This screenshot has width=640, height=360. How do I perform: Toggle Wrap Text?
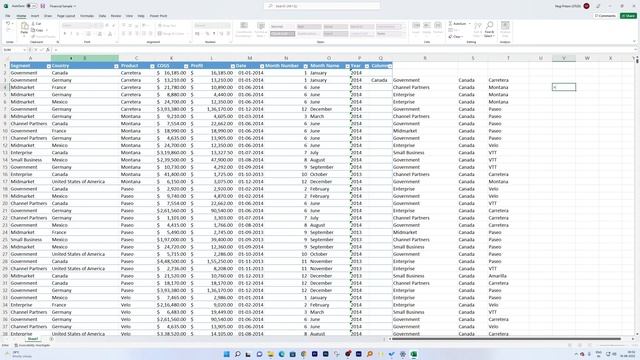(x=167, y=26)
